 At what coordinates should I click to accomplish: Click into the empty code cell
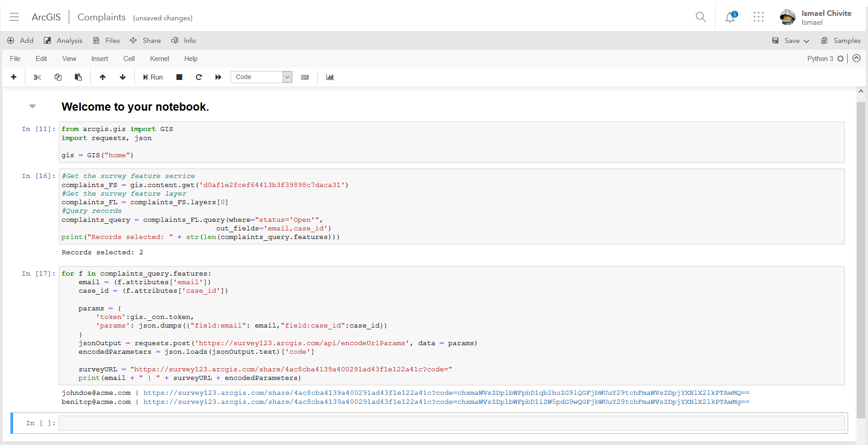tap(452, 423)
